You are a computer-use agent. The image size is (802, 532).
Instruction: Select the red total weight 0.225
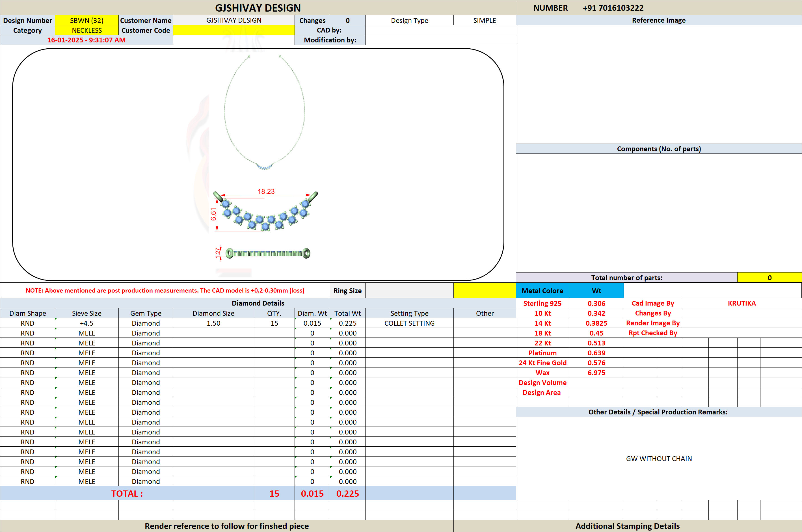[347, 494]
